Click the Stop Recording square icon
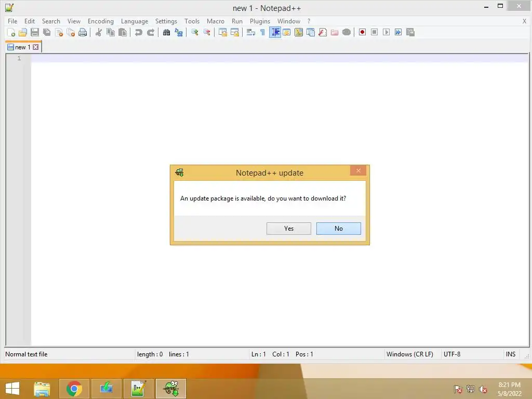 click(374, 32)
